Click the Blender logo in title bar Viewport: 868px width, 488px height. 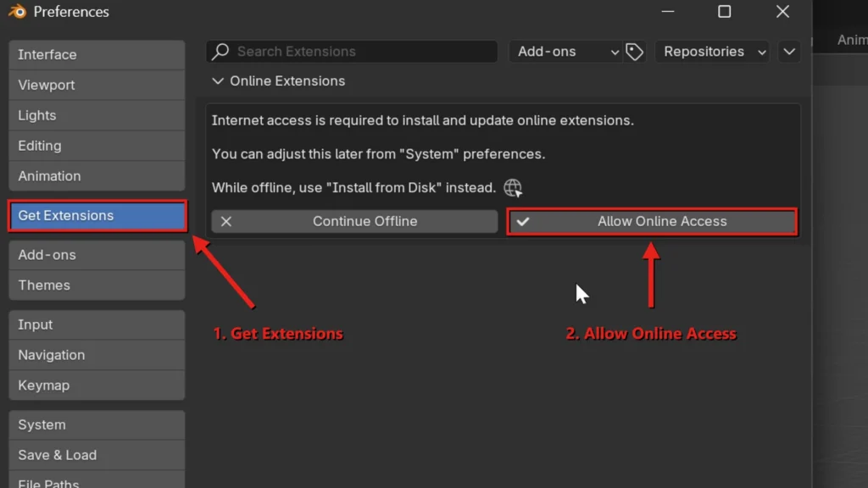(17, 12)
